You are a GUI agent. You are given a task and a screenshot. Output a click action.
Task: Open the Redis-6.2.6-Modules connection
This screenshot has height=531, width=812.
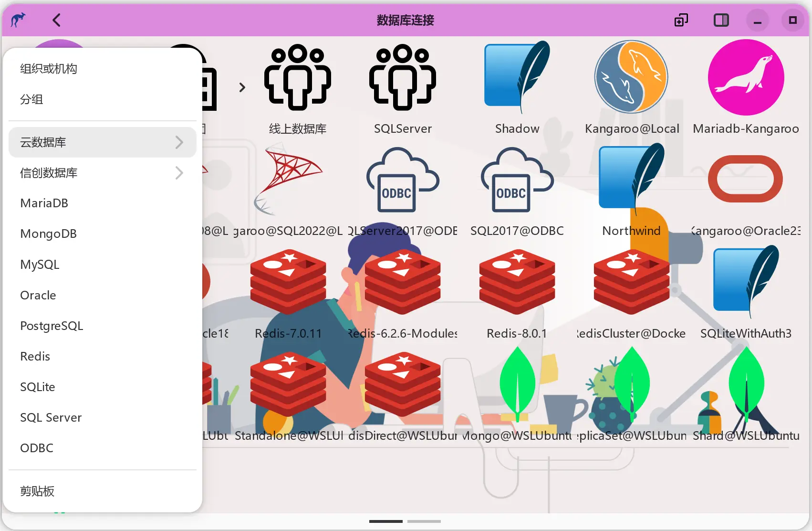pos(403,295)
